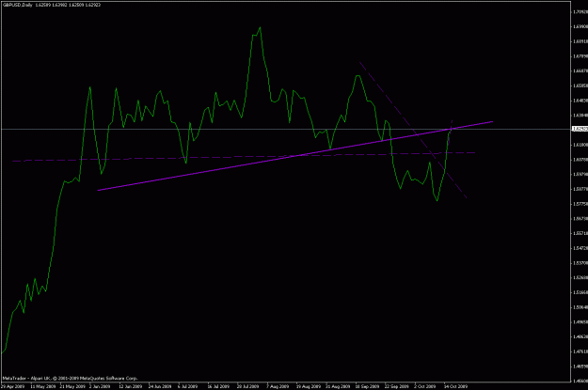
Task: Click the '19 Aug 2009' date label
Action: 309,386
